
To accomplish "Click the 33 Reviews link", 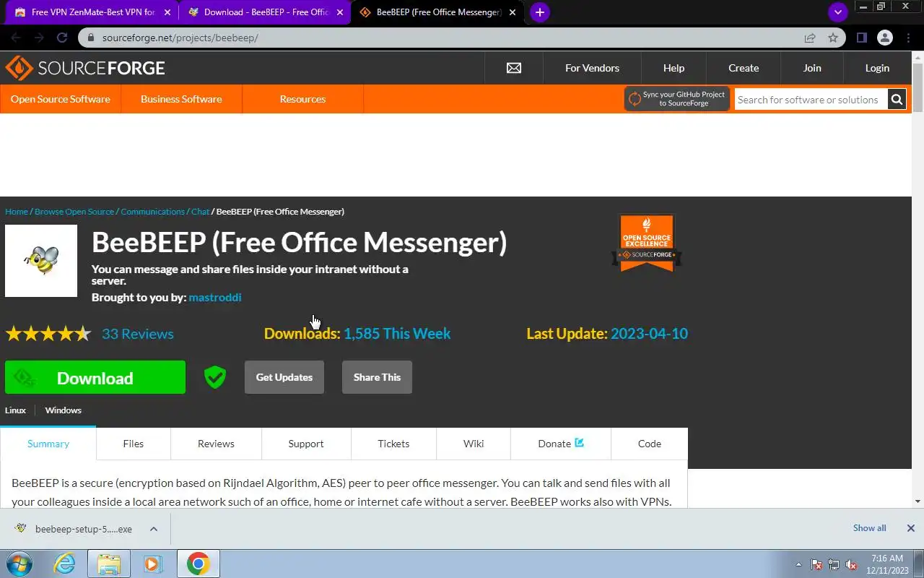I will click(138, 334).
